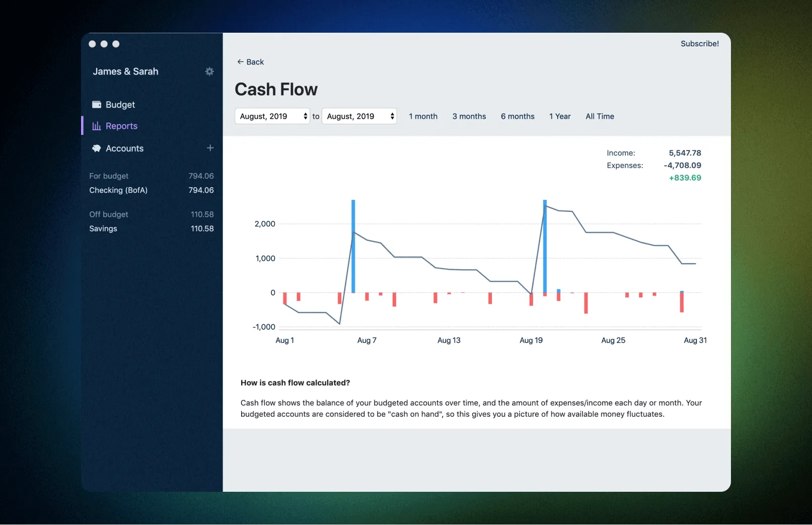This screenshot has width=812, height=525.
Task: Open the Accounts section
Action: pos(124,148)
